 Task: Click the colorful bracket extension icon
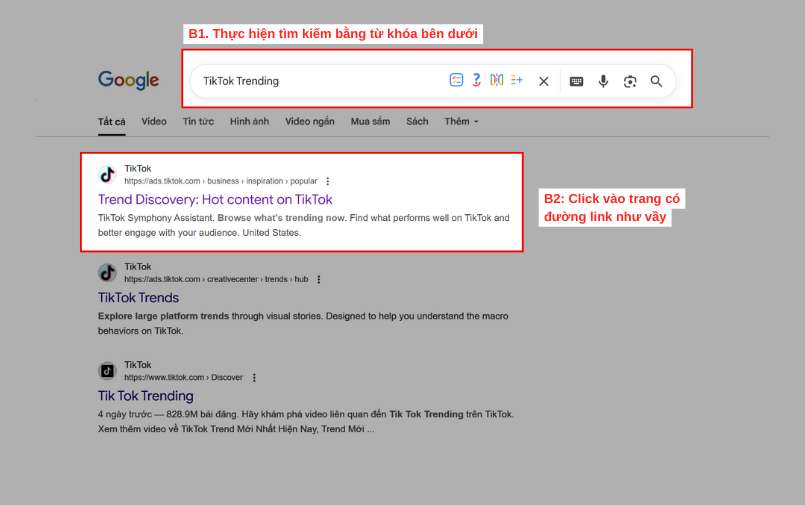tap(496, 80)
